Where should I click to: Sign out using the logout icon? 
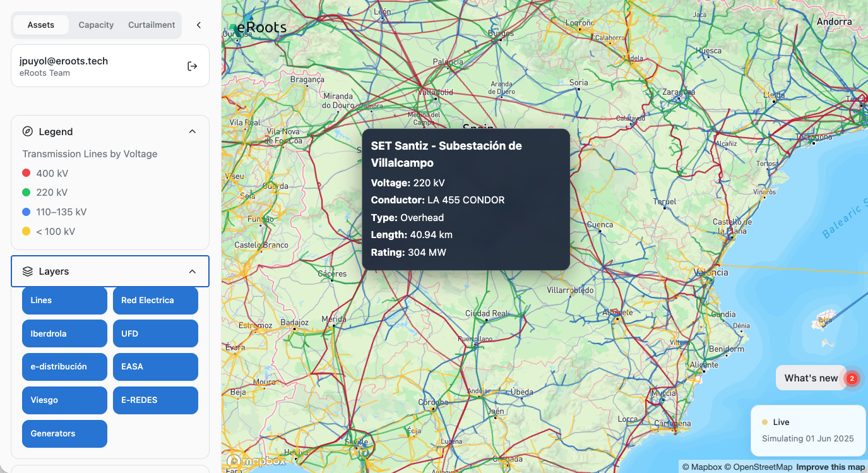pos(192,66)
